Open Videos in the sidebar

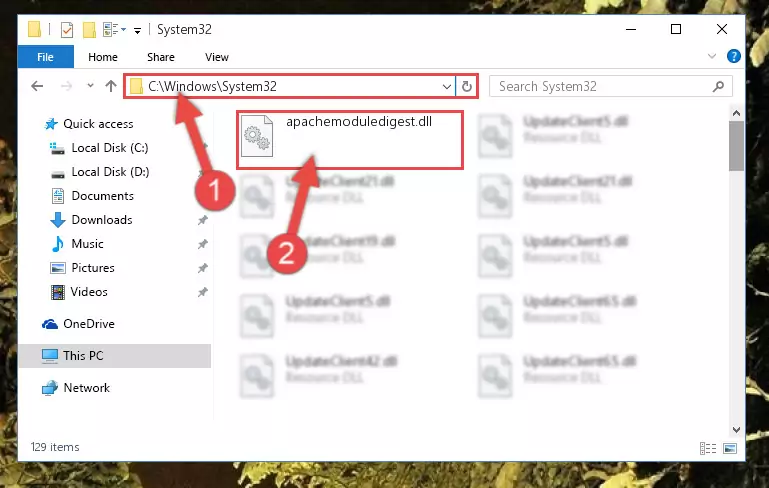coord(89,292)
